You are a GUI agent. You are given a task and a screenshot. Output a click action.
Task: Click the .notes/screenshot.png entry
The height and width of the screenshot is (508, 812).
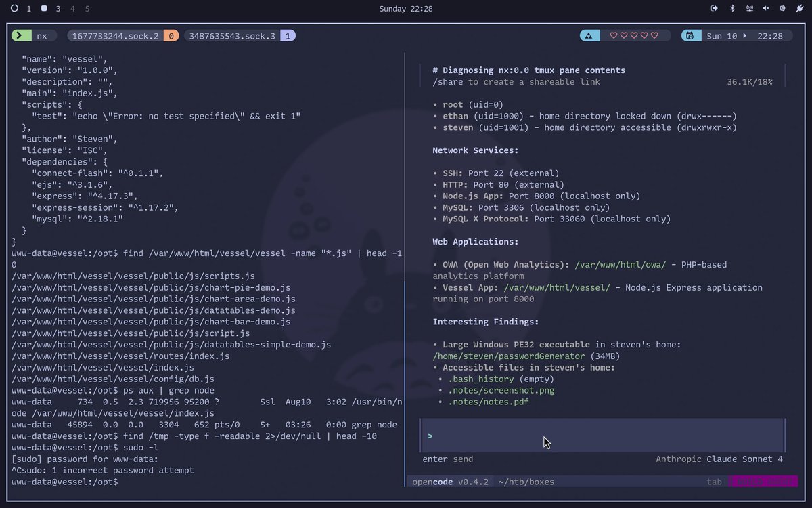point(501,391)
